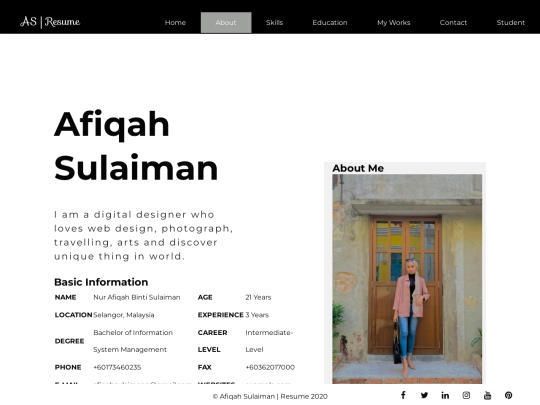Open the LinkedIn social icon
540x405 pixels.
[x=445, y=395]
